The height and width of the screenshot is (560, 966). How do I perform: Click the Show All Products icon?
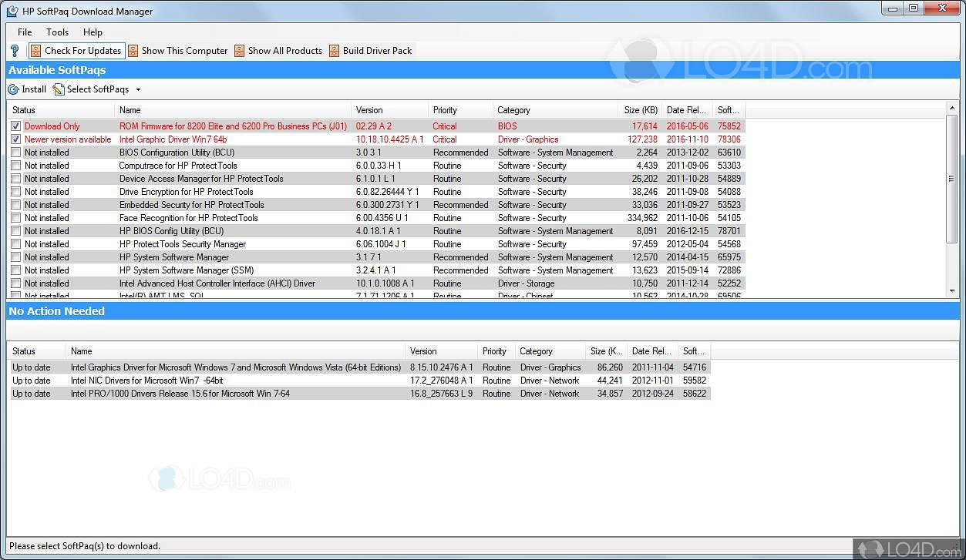(240, 51)
